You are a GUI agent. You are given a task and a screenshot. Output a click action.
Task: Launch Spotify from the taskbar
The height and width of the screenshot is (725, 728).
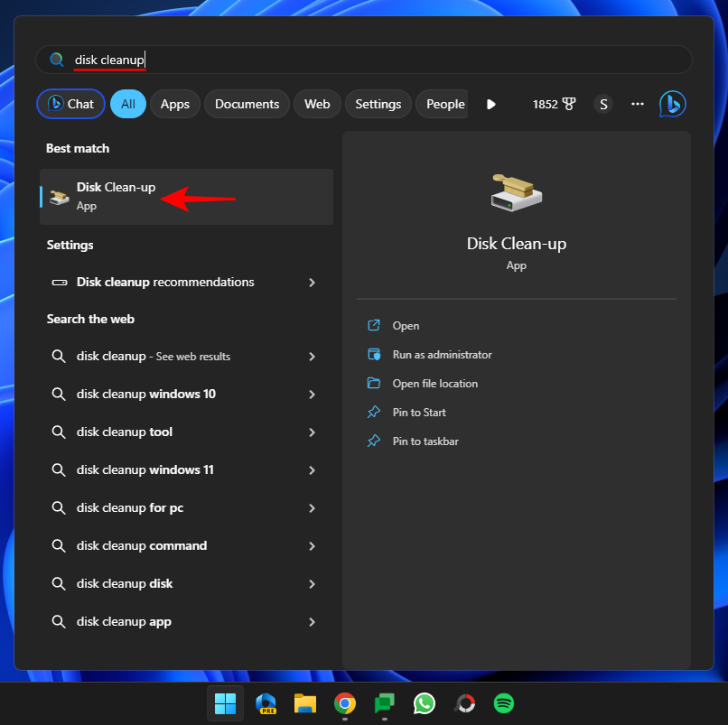503,703
